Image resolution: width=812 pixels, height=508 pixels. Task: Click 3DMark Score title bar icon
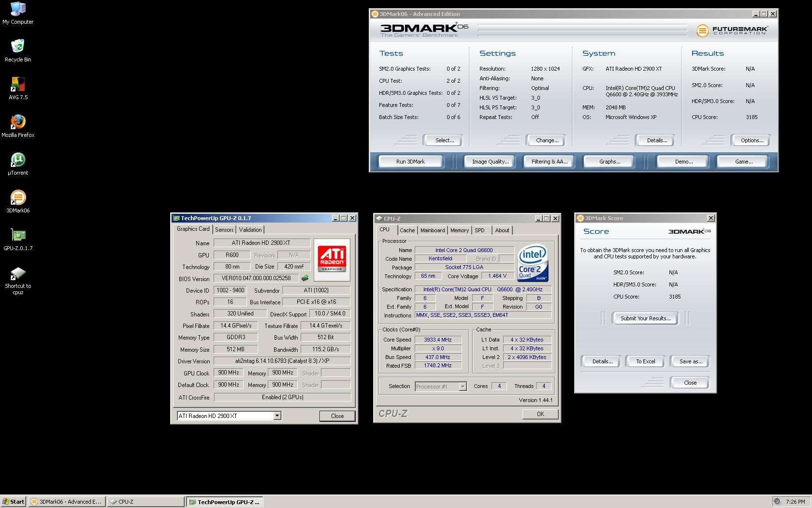pyautogui.click(x=580, y=218)
